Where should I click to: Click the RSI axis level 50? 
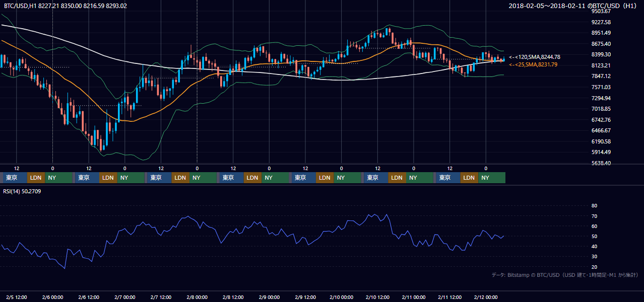594,236
